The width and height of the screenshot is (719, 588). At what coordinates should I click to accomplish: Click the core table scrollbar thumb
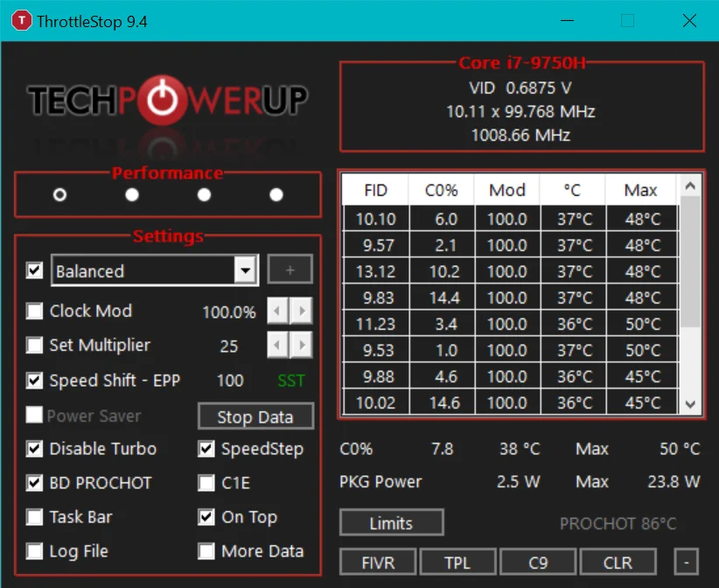690,262
